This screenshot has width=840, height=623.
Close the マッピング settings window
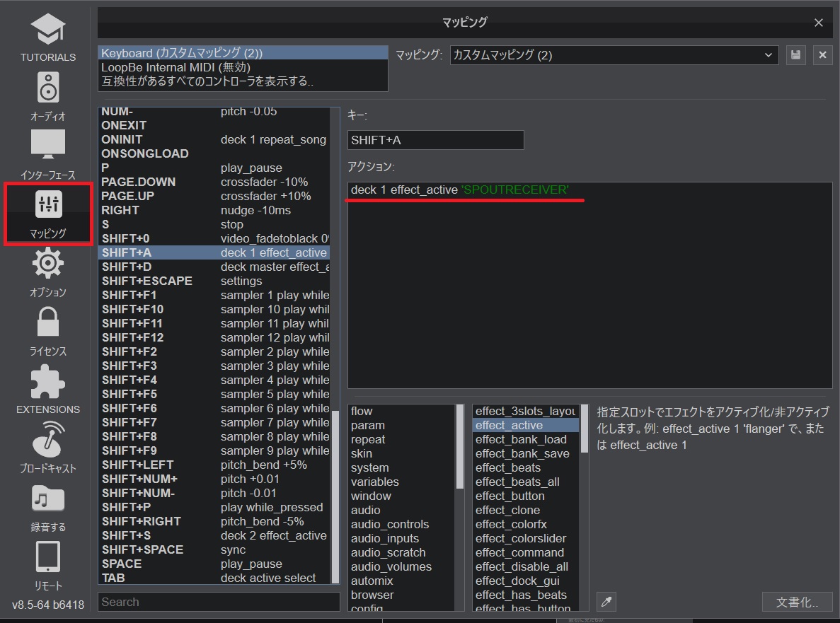(818, 23)
